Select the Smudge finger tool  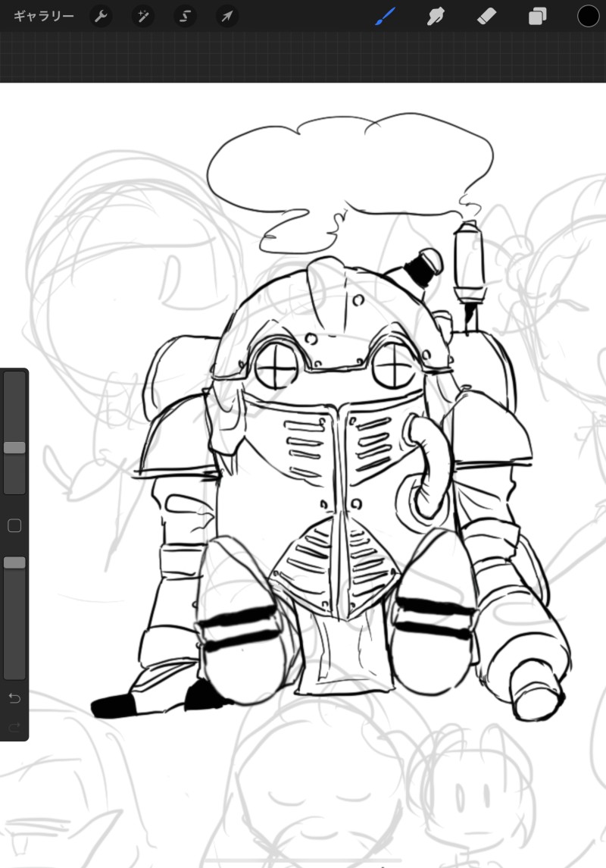pos(436,17)
